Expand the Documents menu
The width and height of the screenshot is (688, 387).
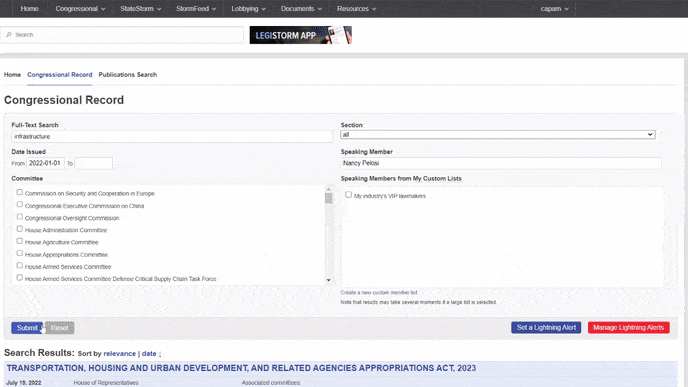[301, 8]
